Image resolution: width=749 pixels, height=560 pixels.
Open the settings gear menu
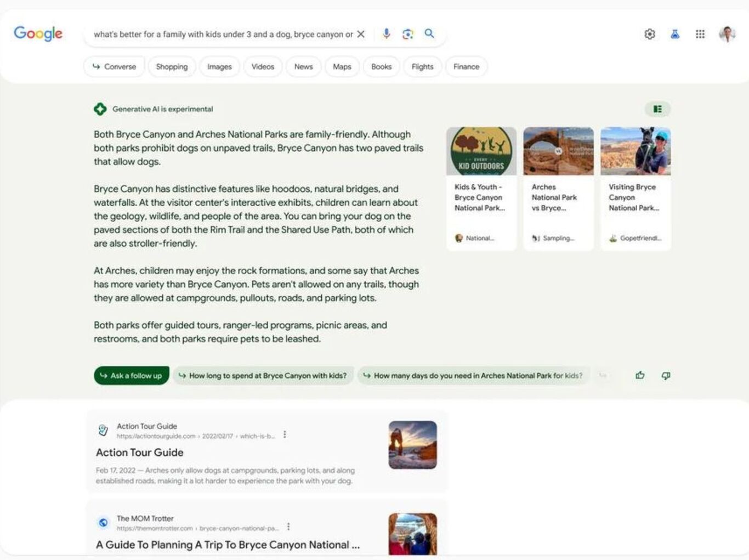pyautogui.click(x=650, y=34)
